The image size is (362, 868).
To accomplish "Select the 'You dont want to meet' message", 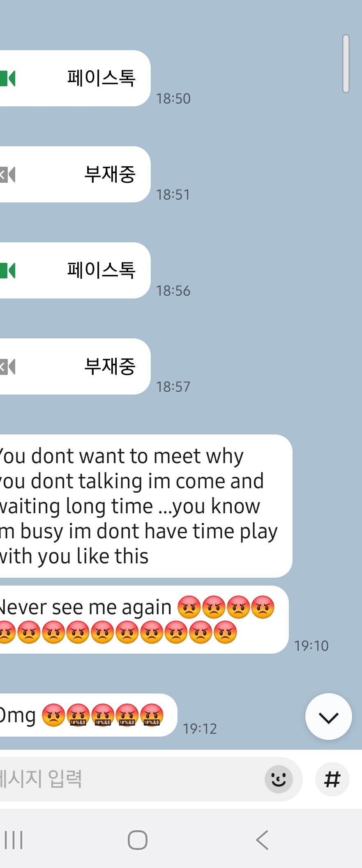I will coord(146,506).
